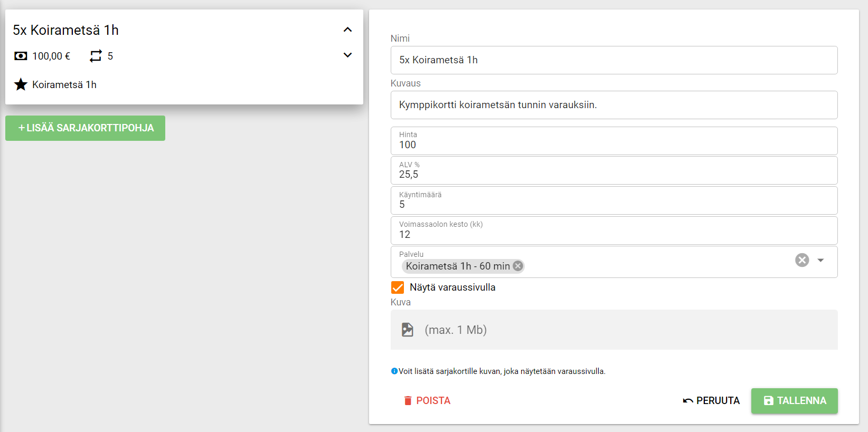Click the Käyntimäärä visit count field
The width and height of the screenshot is (868, 432).
pyautogui.click(x=614, y=200)
